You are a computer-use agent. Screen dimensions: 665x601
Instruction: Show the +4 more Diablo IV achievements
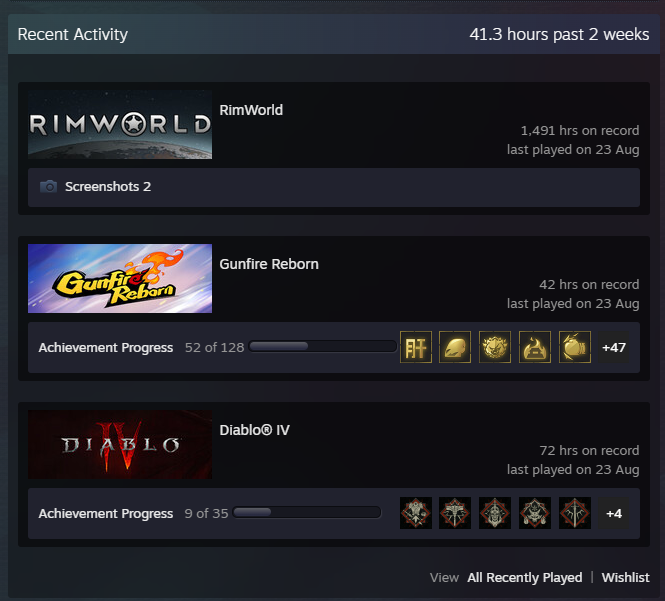tap(614, 514)
